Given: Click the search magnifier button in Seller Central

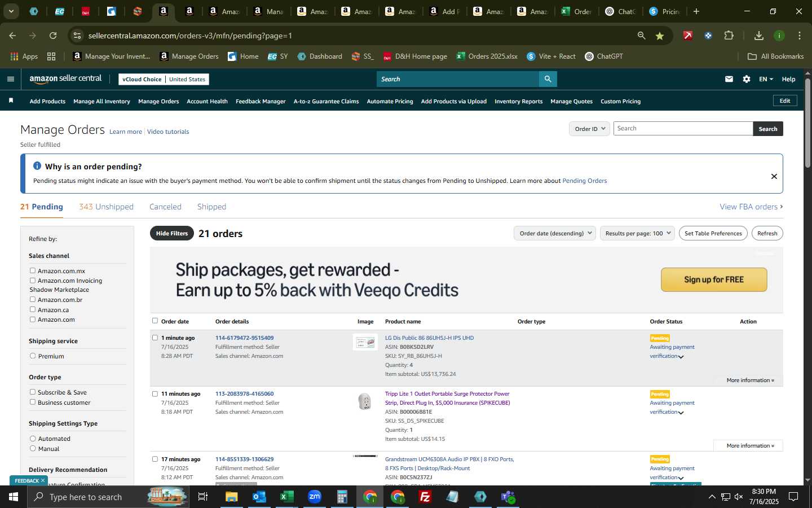Looking at the screenshot, I should (548, 79).
